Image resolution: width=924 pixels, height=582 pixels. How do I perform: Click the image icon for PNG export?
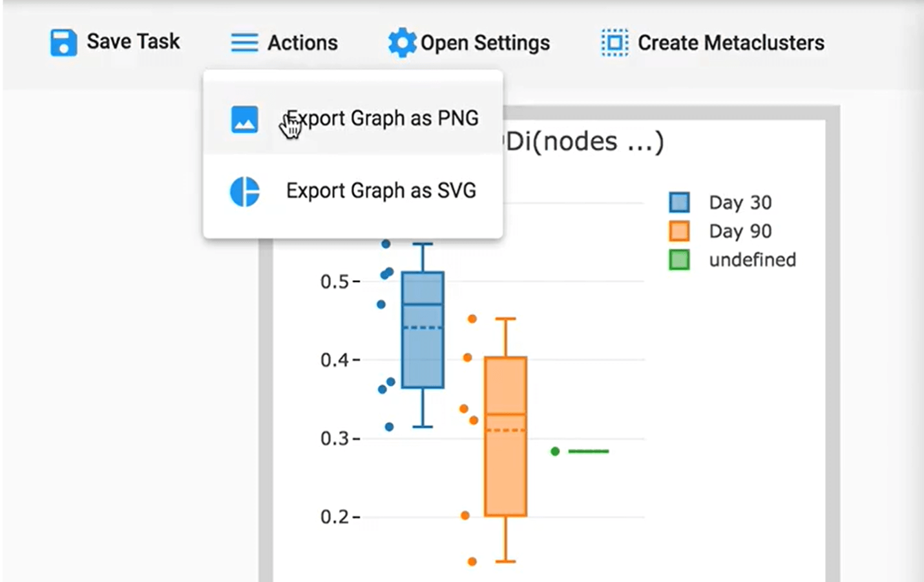tap(244, 120)
